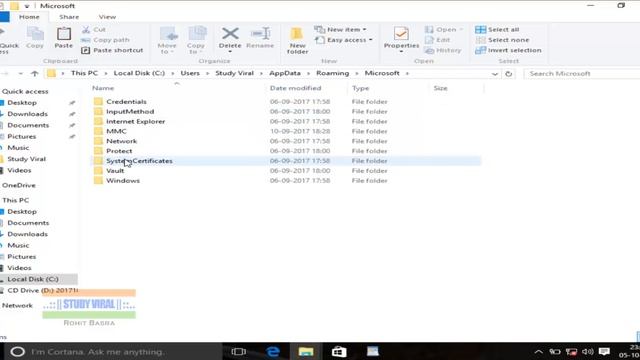
Task: Open the Copy to menu
Action: (196, 40)
